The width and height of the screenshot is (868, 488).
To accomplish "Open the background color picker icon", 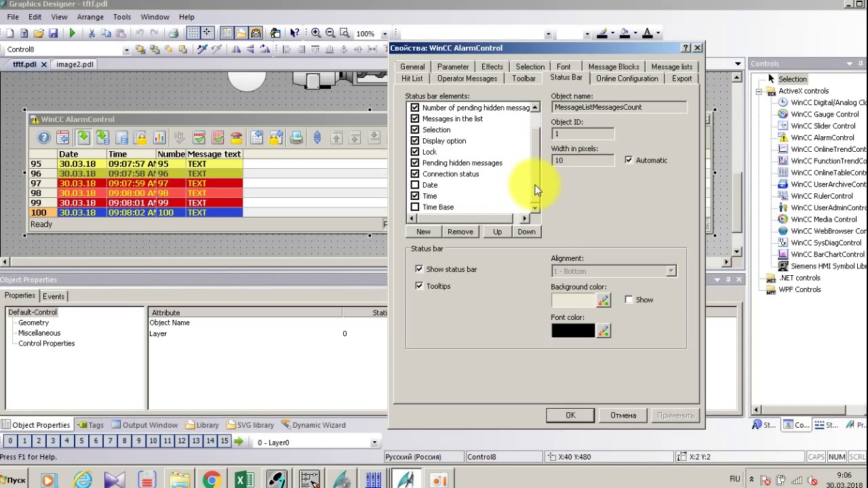I will [x=604, y=300].
